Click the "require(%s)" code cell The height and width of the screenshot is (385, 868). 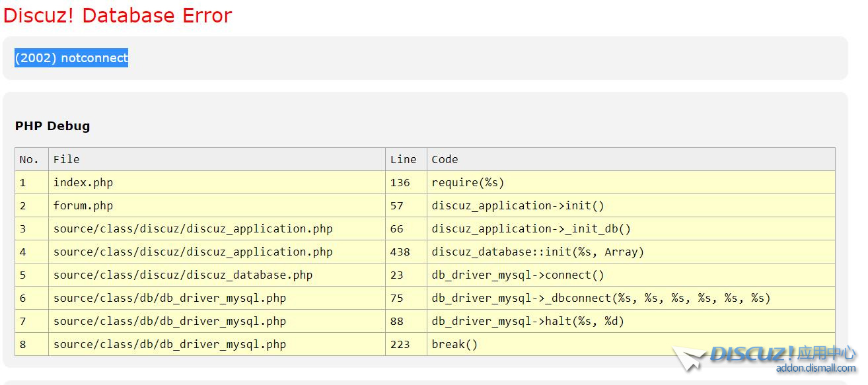click(x=631, y=182)
